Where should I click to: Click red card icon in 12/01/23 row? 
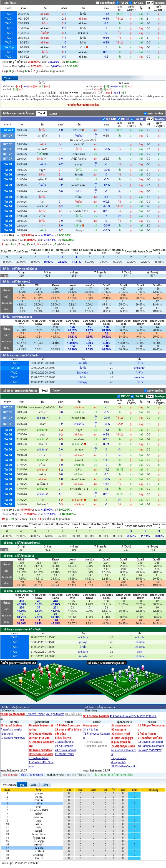(87, 47)
